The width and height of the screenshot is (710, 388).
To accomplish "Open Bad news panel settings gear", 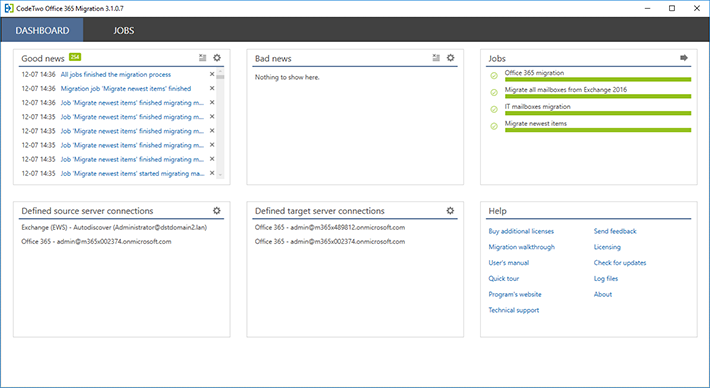I will tap(451, 58).
